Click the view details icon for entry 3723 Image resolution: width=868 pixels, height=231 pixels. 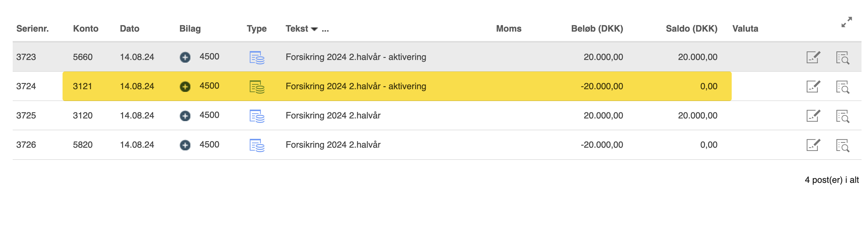842,58
